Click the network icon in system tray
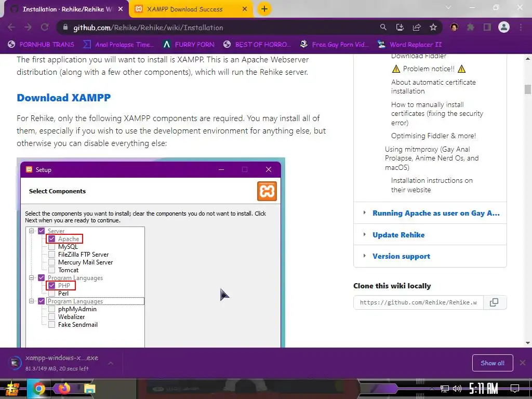 tap(445, 389)
